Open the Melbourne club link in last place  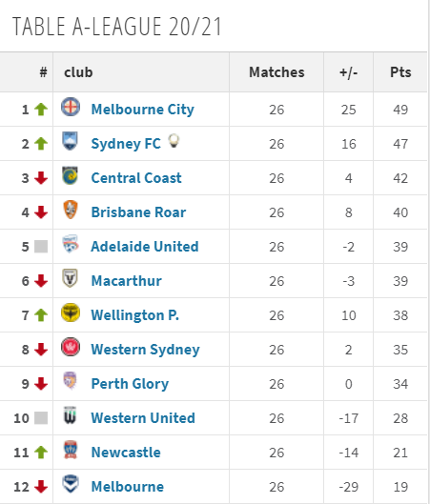pos(128,487)
